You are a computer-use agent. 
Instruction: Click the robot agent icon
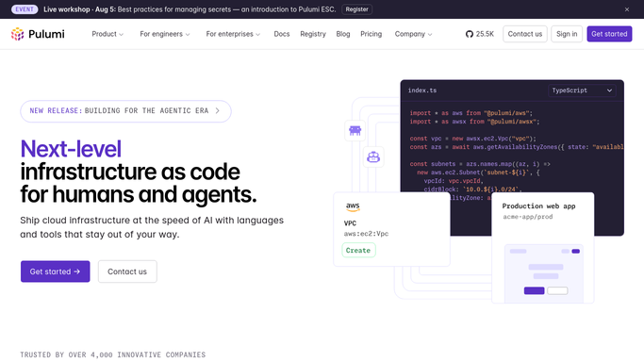click(373, 156)
